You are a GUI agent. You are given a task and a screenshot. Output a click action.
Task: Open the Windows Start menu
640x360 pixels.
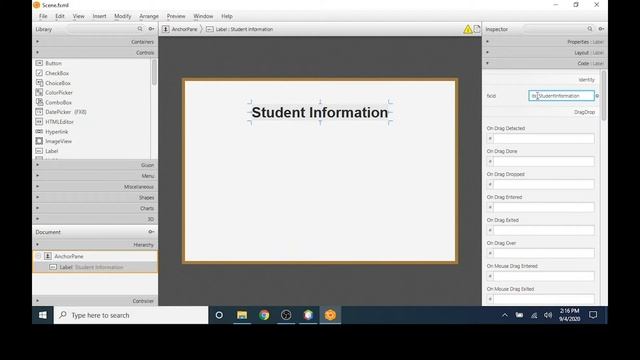[x=42, y=315]
